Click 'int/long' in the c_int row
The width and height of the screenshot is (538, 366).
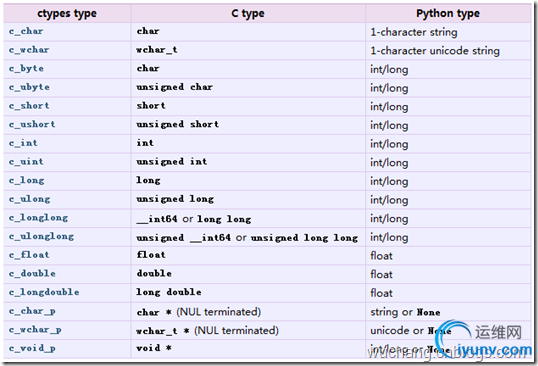pos(389,144)
